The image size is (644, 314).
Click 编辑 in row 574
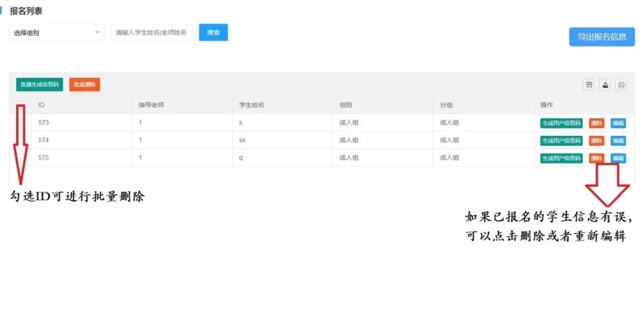coord(618,141)
